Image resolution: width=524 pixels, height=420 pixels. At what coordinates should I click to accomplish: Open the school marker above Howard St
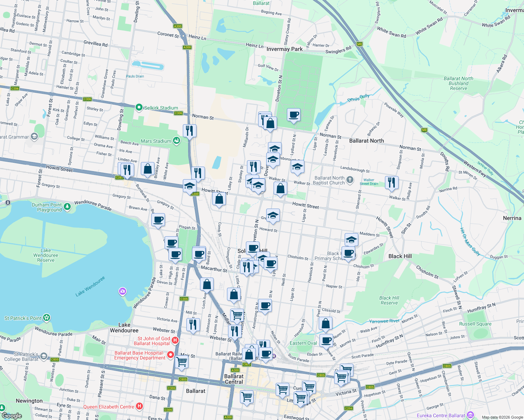coord(273,216)
